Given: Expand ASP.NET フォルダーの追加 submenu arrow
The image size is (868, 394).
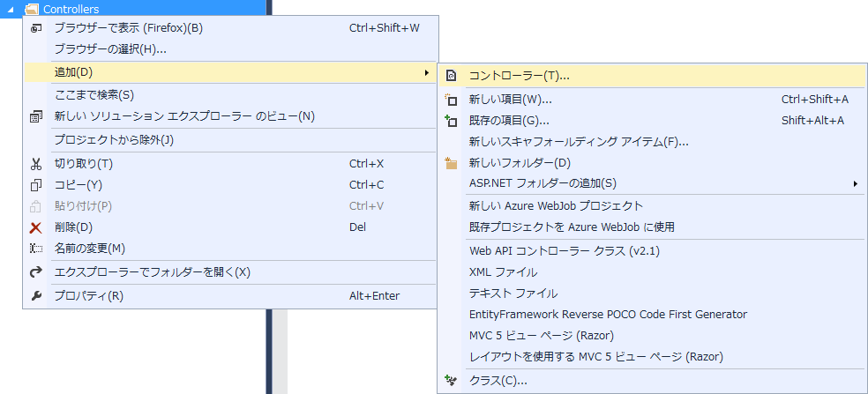Looking at the screenshot, I should [x=856, y=183].
